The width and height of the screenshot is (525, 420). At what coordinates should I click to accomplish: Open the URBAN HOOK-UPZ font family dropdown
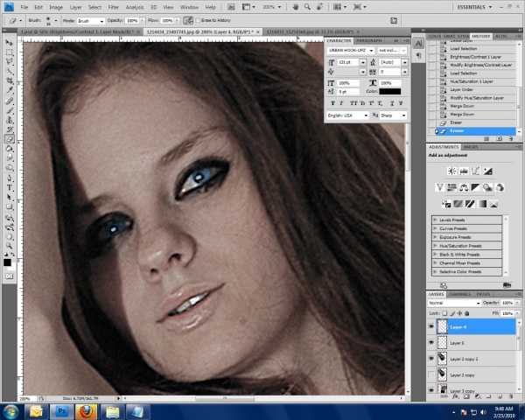pyautogui.click(x=351, y=50)
